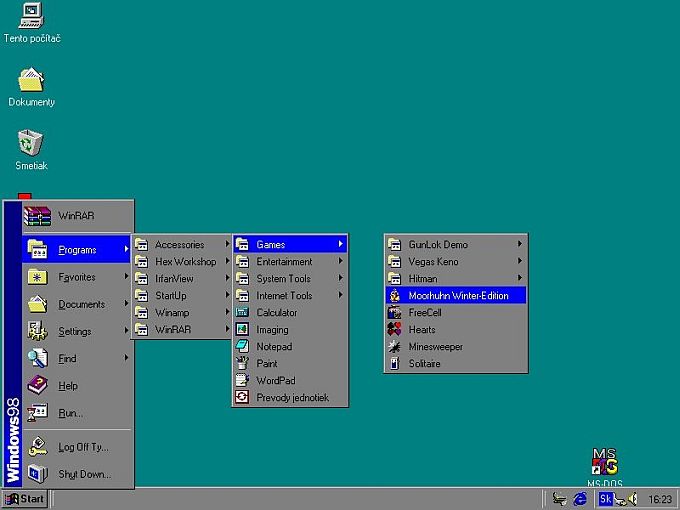
Task: Click the Calculator icon in Accessories menu
Action: [242, 312]
